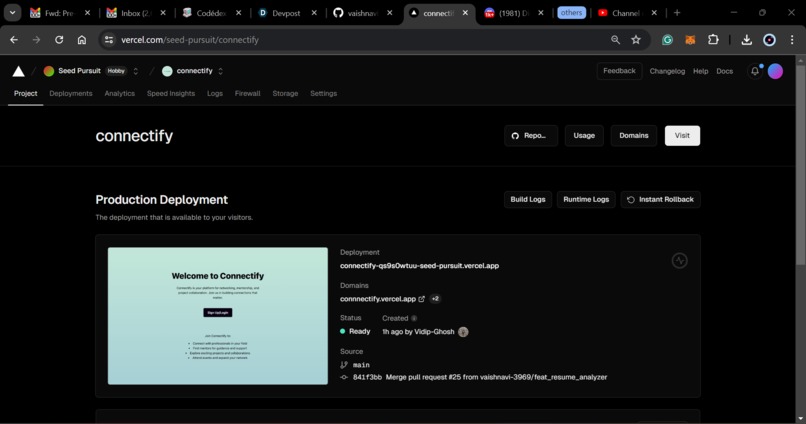Screen dimensions: 806x424
Task: Click commit hash 841f3bb
Action: tap(367, 377)
